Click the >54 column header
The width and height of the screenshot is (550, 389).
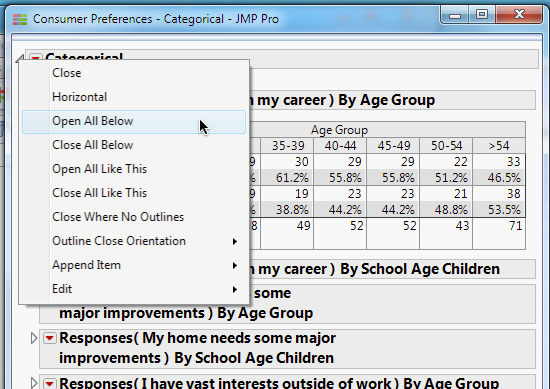pyautogui.click(x=499, y=146)
